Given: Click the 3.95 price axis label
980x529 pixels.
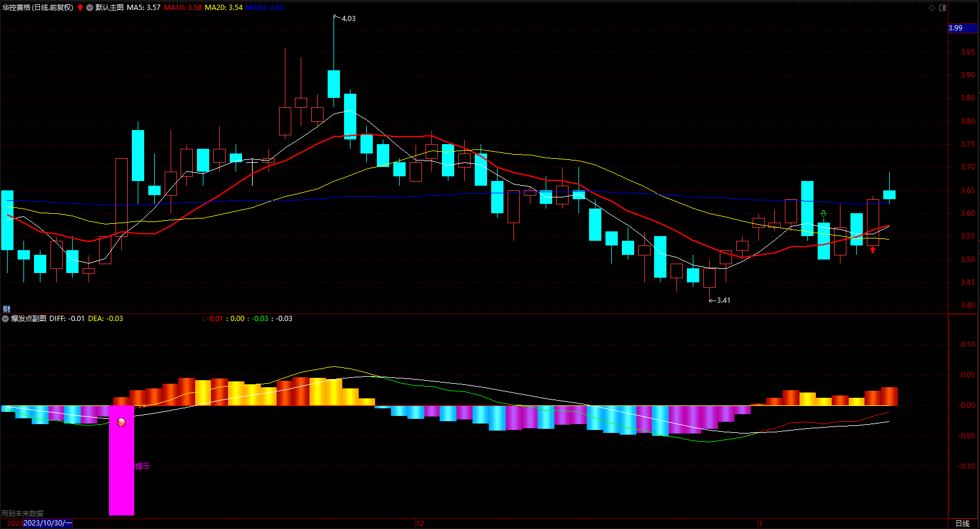Looking at the screenshot, I should click(968, 52).
